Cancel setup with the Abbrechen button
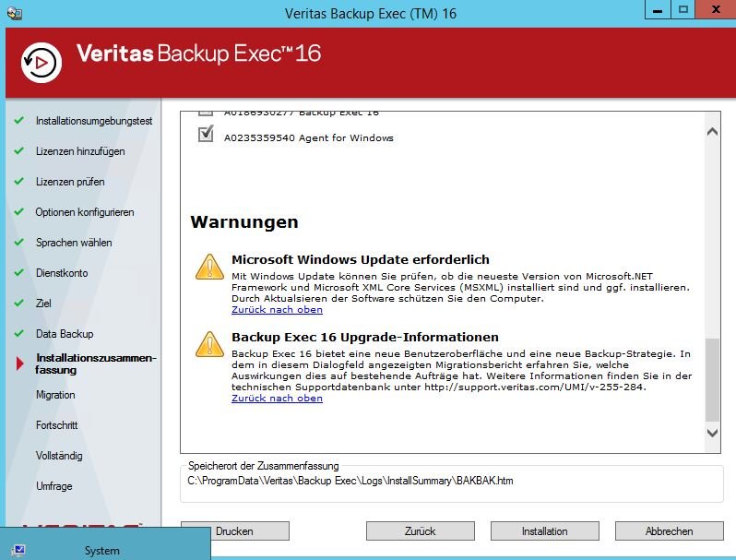Screen dimensions: 736x560 coord(670,530)
